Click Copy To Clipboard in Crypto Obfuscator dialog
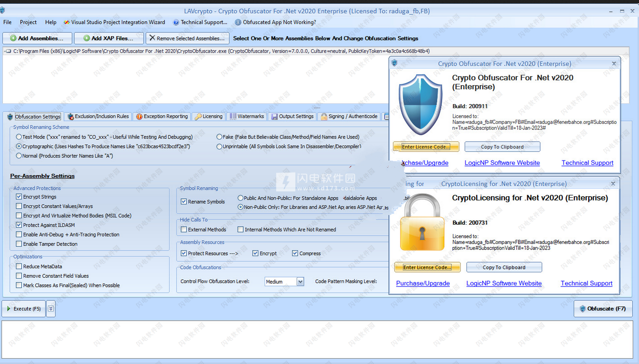The width and height of the screenshot is (639, 364). 502,147
